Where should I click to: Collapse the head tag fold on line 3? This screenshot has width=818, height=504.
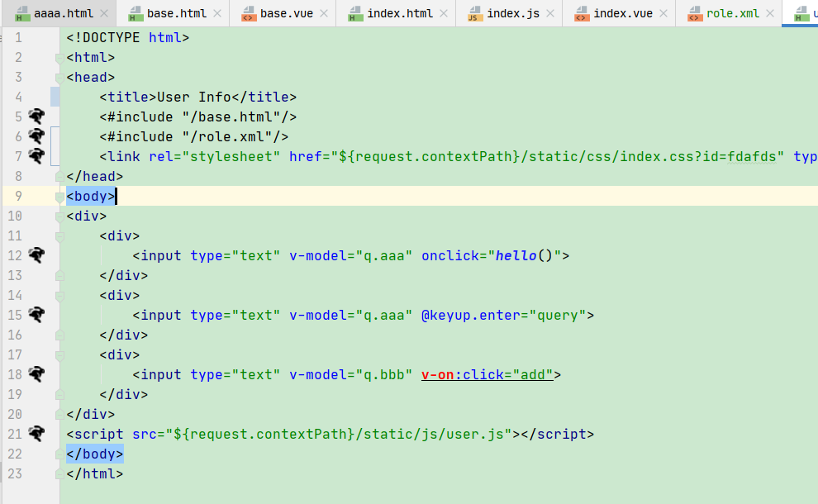point(59,78)
